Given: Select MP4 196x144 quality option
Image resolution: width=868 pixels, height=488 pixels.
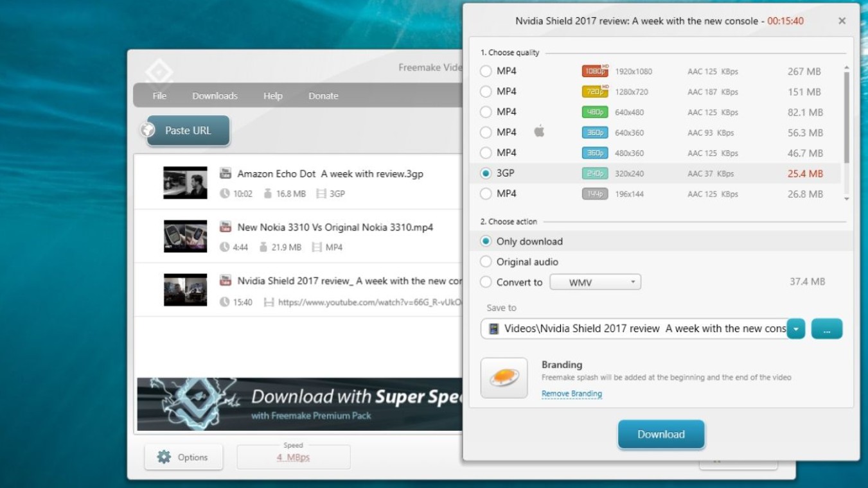Looking at the screenshot, I should (486, 194).
